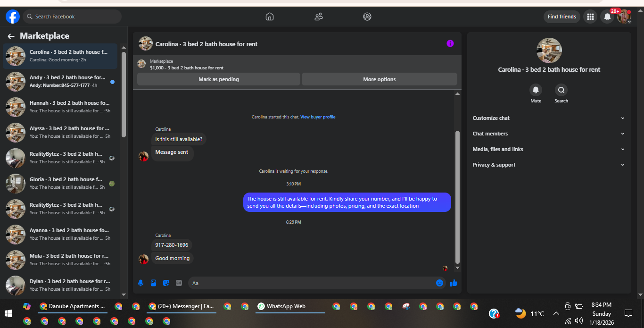Open the Windows notification center icon
644x328 pixels.
pyautogui.click(x=628, y=313)
